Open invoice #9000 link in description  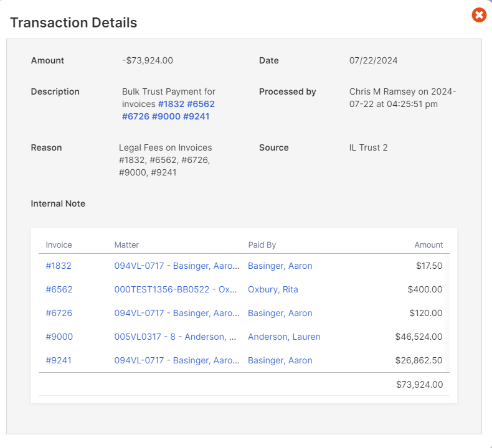click(x=166, y=116)
